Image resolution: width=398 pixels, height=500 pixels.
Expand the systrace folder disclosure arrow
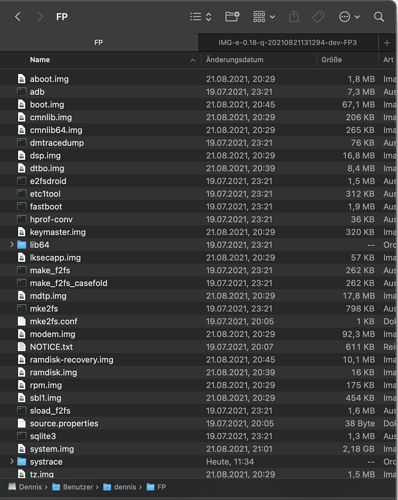pyautogui.click(x=12, y=462)
